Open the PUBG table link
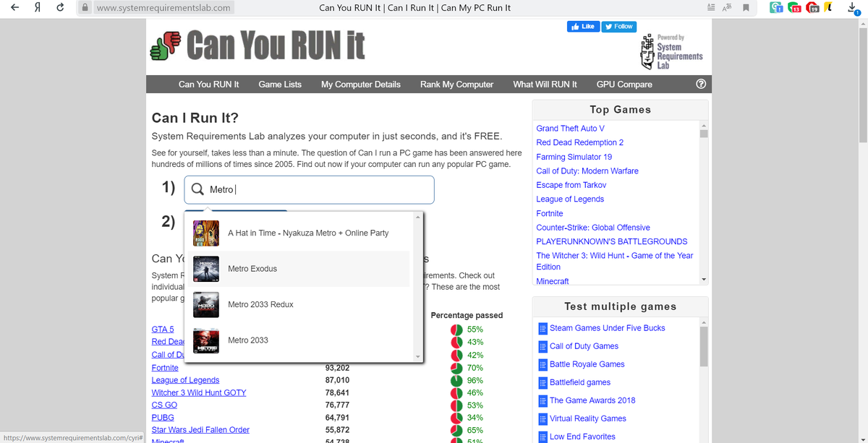Viewport: 868px width, 443px height. click(x=162, y=418)
